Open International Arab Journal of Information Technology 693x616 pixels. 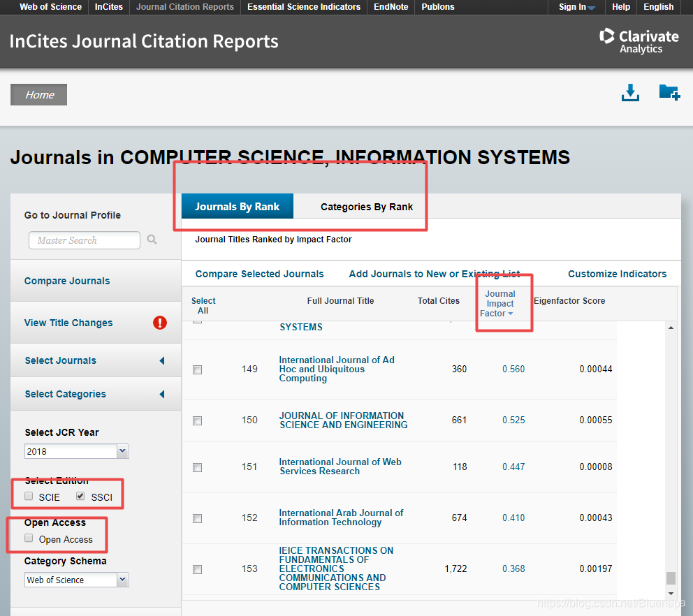(x=341, y=518)
